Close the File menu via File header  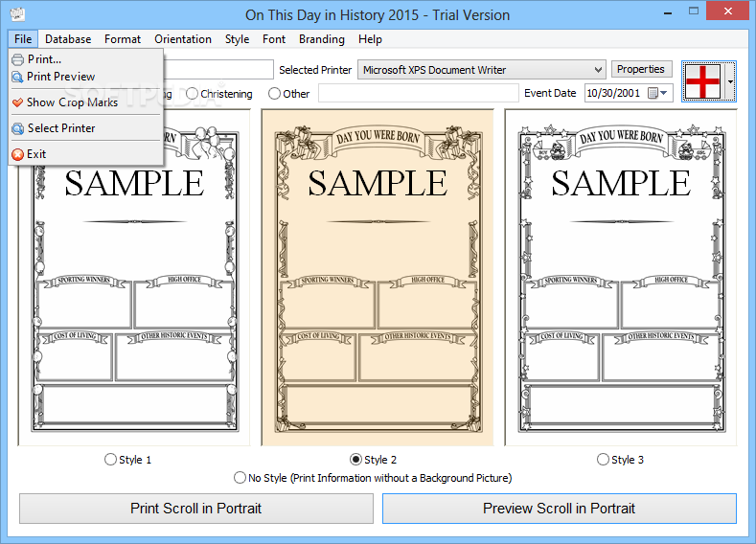point(23,39)
